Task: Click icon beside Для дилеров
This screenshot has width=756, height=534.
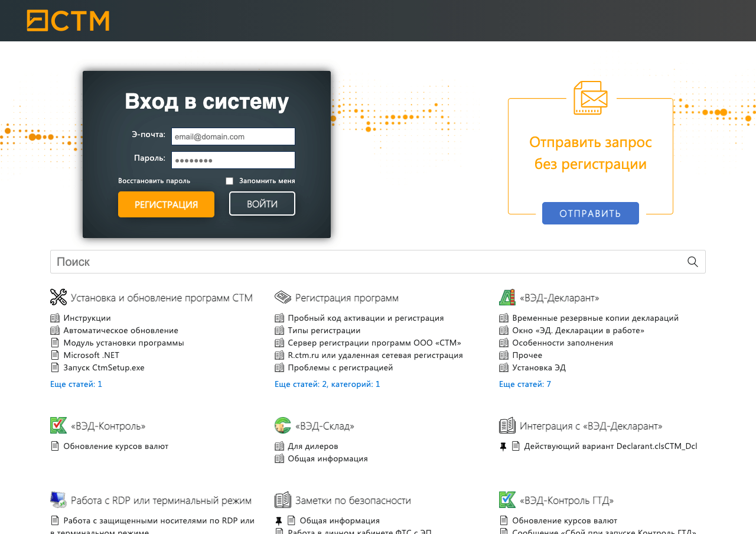Action: point(279,446)
